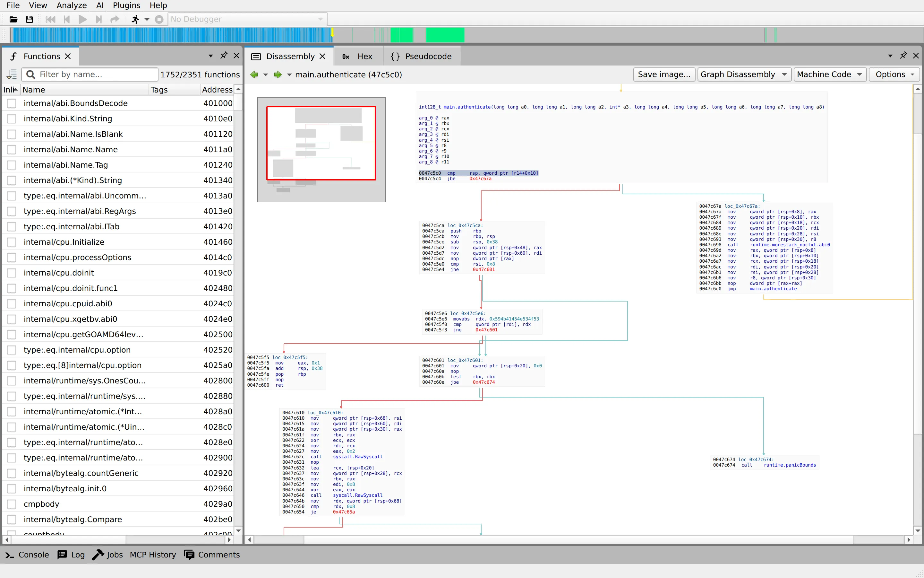Open the Plugins menu
The height and width of the screenshot is (578, 924).
pyautogui.click(x=126, y=5)
